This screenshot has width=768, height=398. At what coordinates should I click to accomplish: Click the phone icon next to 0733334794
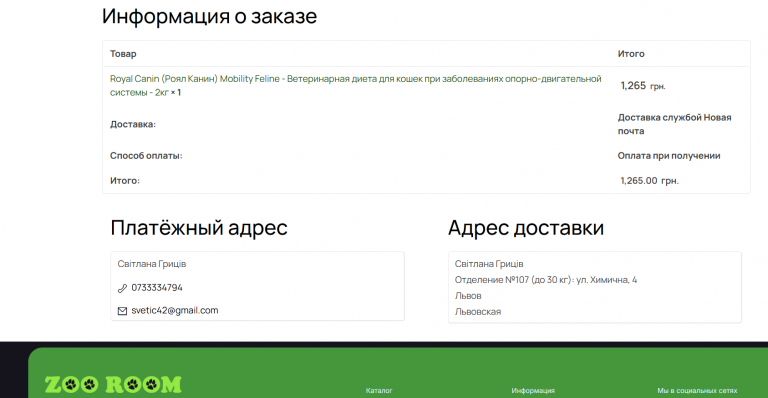(122, 288)
